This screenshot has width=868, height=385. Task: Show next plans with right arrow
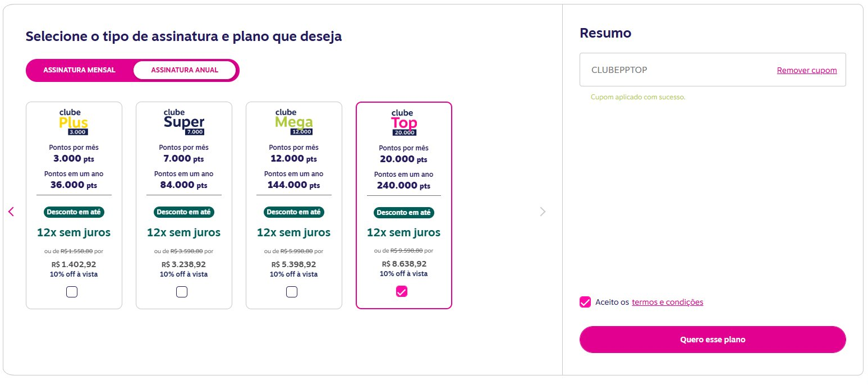[x=543, y=212]
